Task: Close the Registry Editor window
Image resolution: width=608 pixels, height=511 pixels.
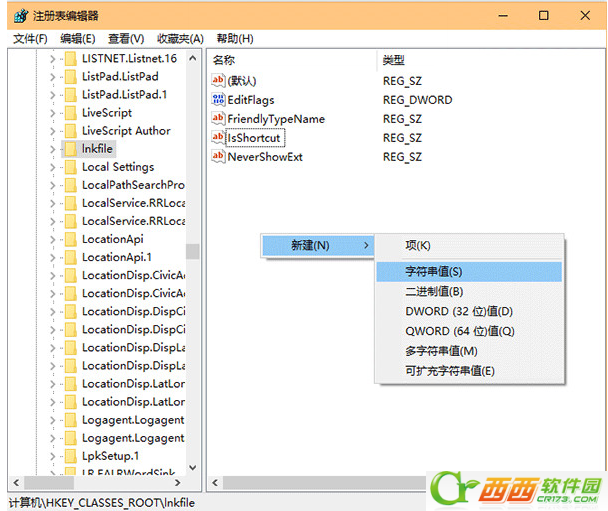Action: [x=585, y=16]
